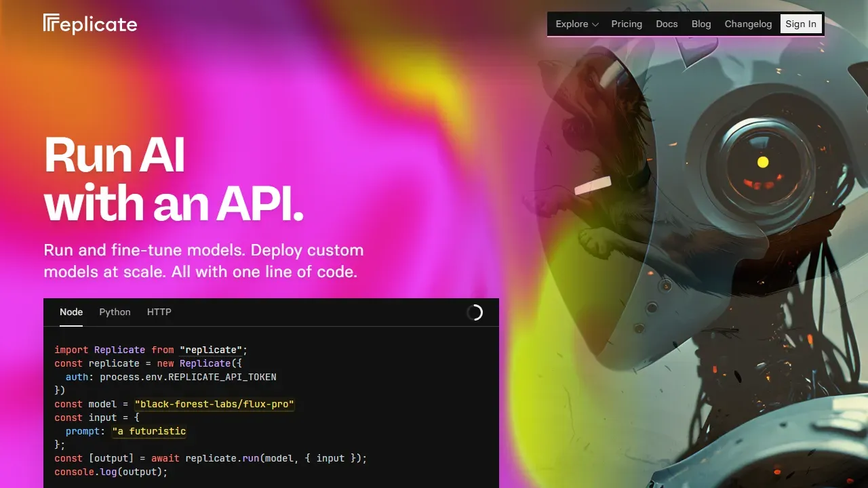The image size is (868, 488).
Task: Click process.env.REPLICATE_API_TOKEN text
Action: click(x=188, y=377)
